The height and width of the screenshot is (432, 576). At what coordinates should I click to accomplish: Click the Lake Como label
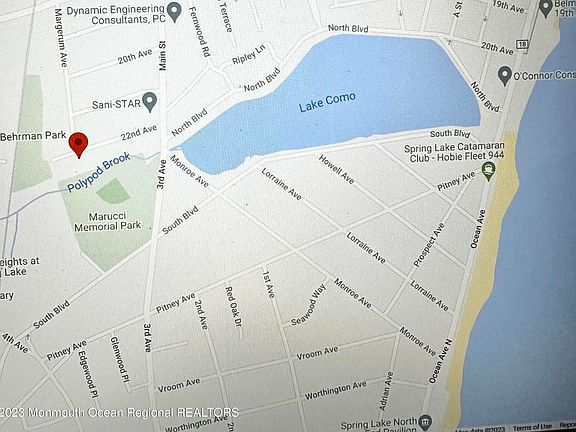tap(327, 102)
